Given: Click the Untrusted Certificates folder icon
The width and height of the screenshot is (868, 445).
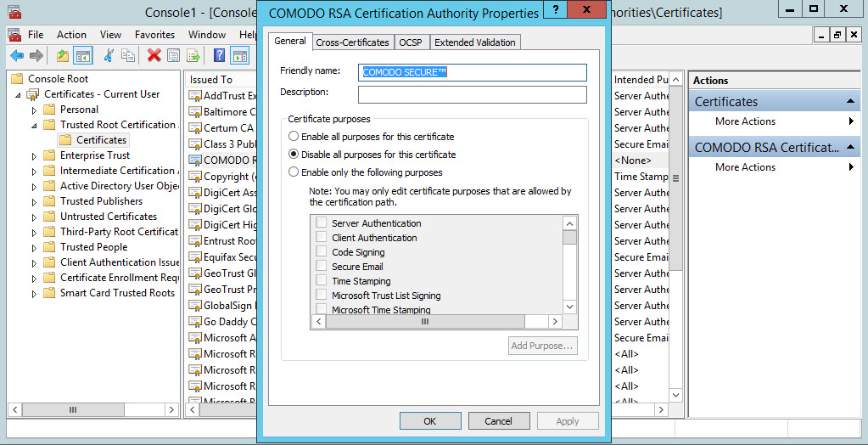Looking at the screenshot, I should (x=49, y=217).
